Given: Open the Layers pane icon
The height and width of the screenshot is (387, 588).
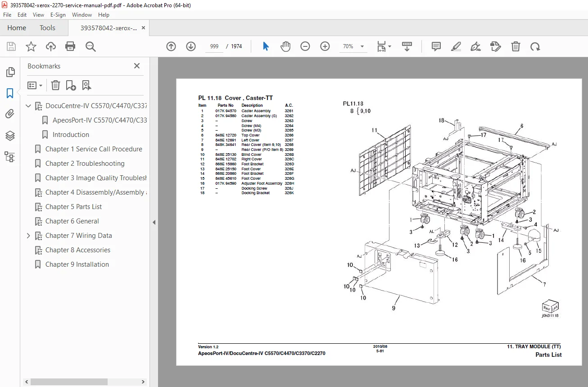Looking at the screenshot, I should pos(10,136).
